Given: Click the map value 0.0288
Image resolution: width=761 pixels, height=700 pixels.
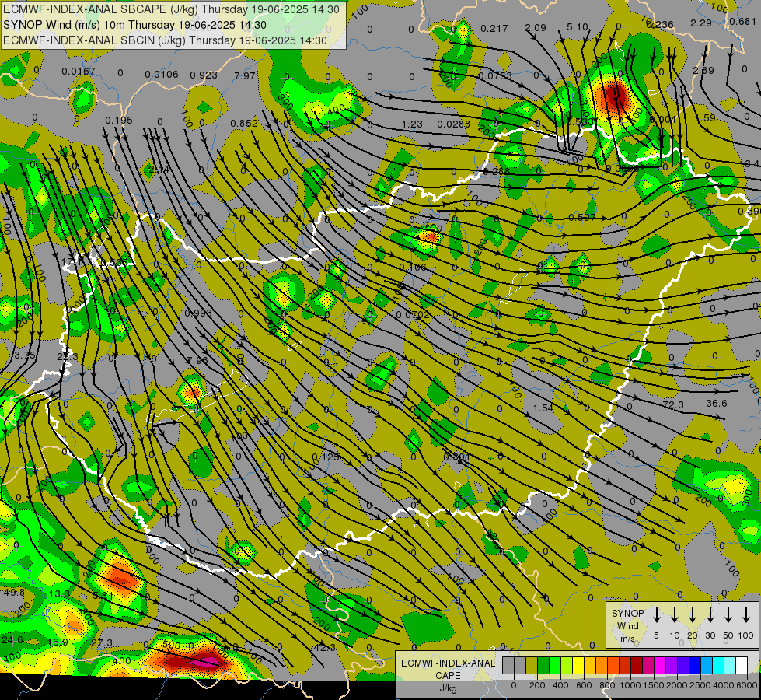Looking at the screenshot, I should pyautogui.click(x=453, y=124).
